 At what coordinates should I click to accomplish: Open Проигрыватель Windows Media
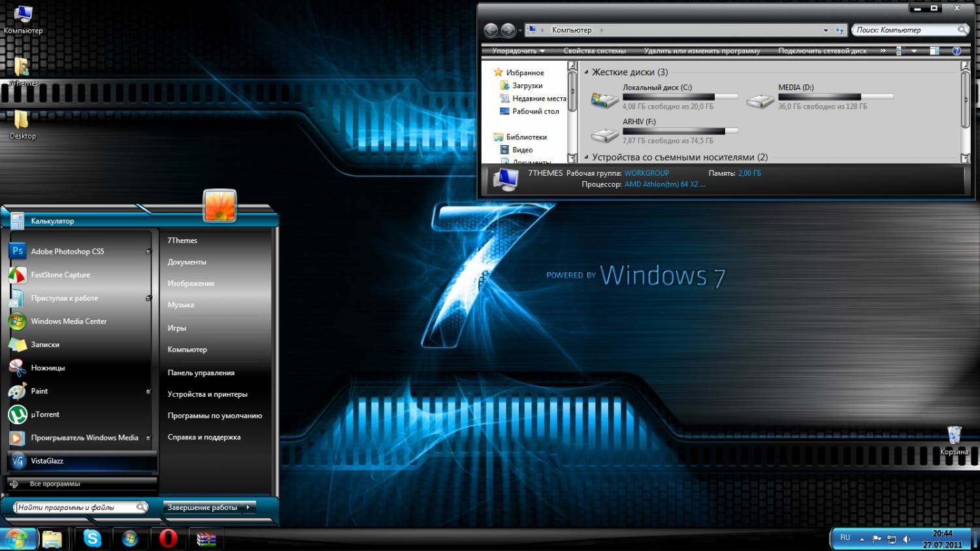pyautogui.click(x=80, y=437)
